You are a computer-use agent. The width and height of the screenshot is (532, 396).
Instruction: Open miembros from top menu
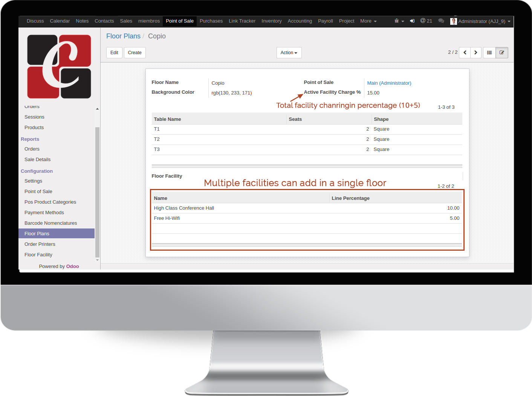[x=149, y=21]
